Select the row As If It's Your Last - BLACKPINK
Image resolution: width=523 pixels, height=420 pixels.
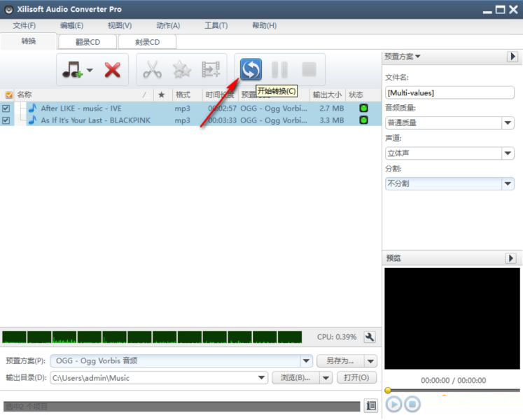click(x=190, y=120)
